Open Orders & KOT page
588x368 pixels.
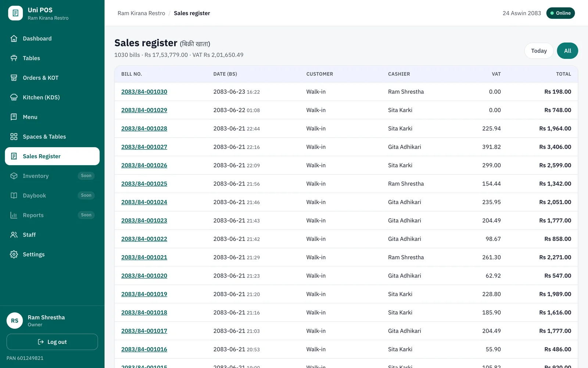point(52,78)
